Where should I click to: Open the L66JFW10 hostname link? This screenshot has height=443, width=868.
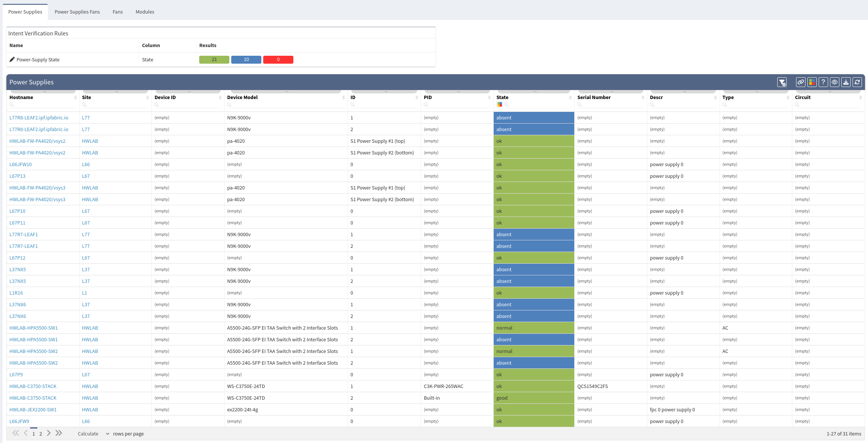click(20, 165)
